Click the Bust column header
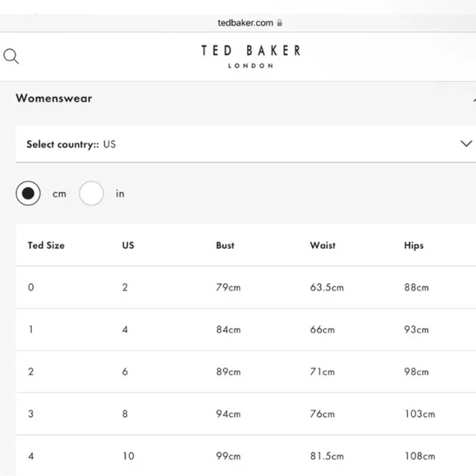The width and height of the screenshot is (476, 476). (225, 245)
